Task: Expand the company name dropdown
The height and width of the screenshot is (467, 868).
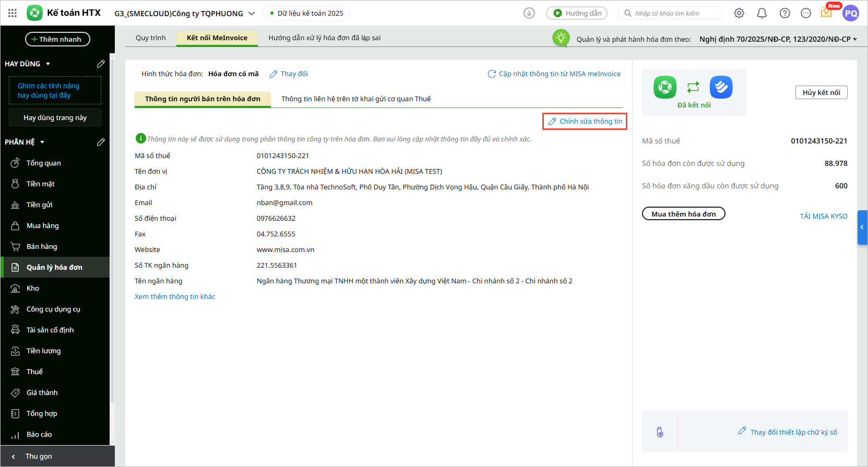Action: 252,14
